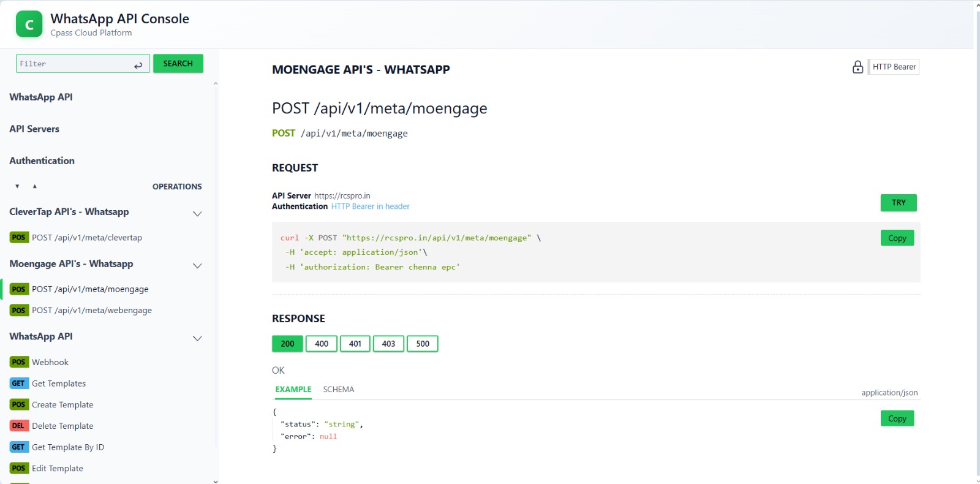Click the sidebar scroll down arrow
The height and width of the screenshot is (484, 980).
click(215, 481)
